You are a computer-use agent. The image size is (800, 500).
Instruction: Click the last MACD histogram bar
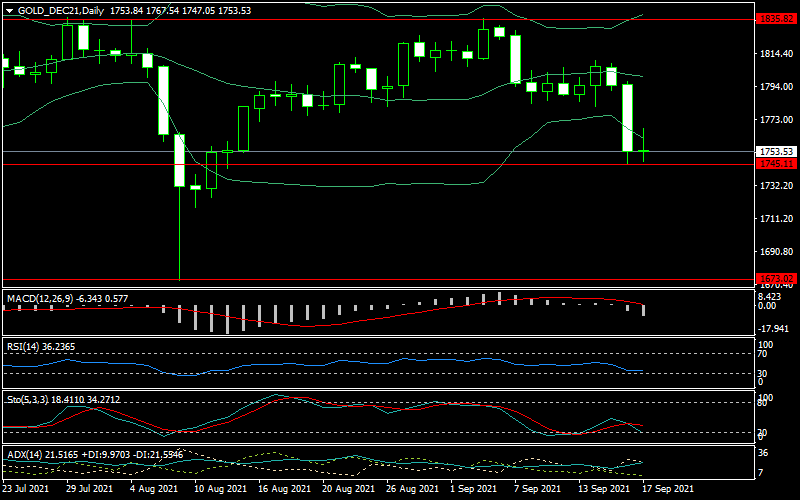pos(644,310)
